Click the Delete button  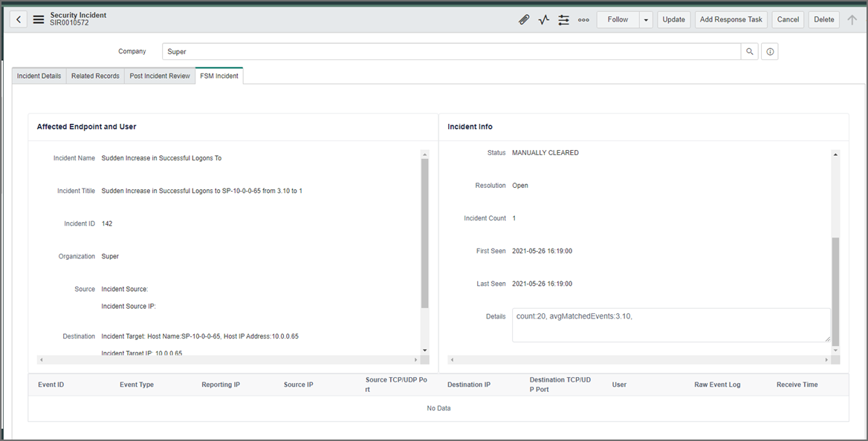pos(823,19)
